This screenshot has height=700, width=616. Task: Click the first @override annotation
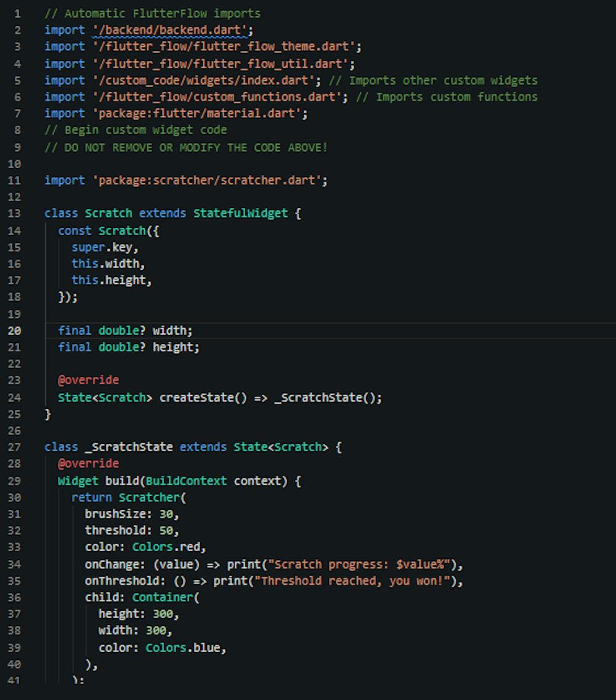[88, 380]
